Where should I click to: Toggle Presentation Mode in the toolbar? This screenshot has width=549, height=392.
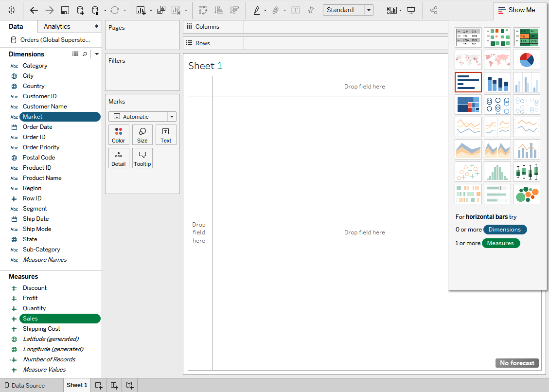click(411, 10)
